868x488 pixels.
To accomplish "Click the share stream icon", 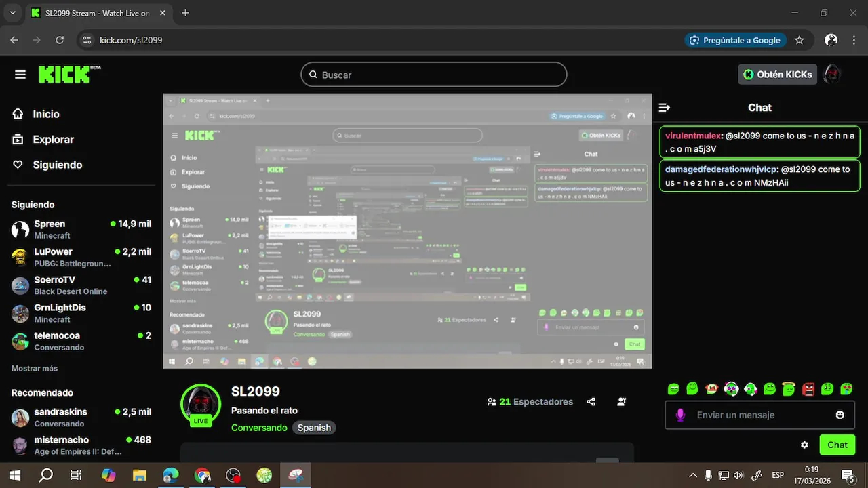I will (x=591, y=402).
